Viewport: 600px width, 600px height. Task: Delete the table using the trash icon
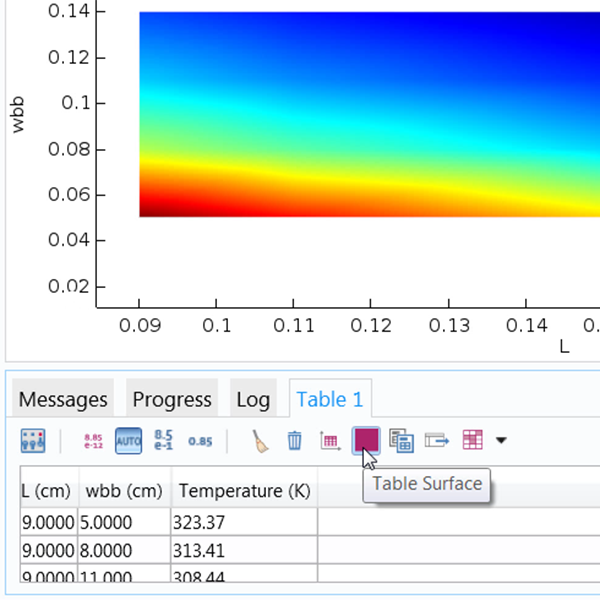294,440
